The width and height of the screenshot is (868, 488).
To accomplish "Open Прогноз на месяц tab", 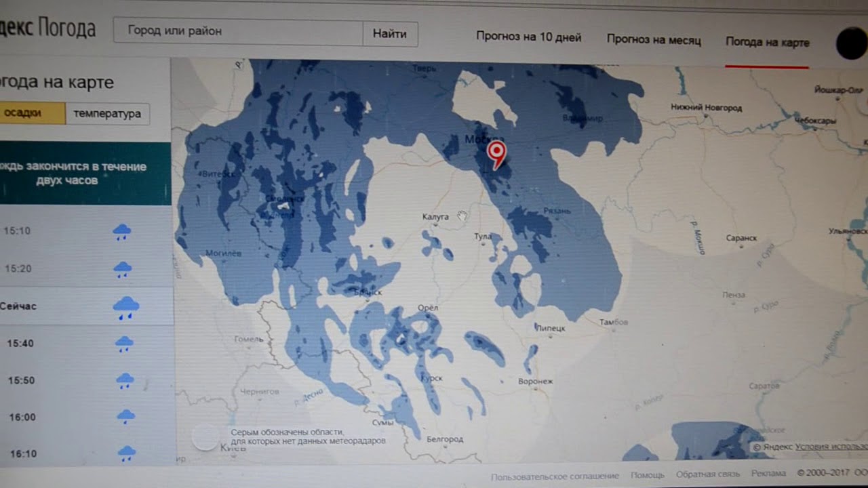I will pos(654,40).
